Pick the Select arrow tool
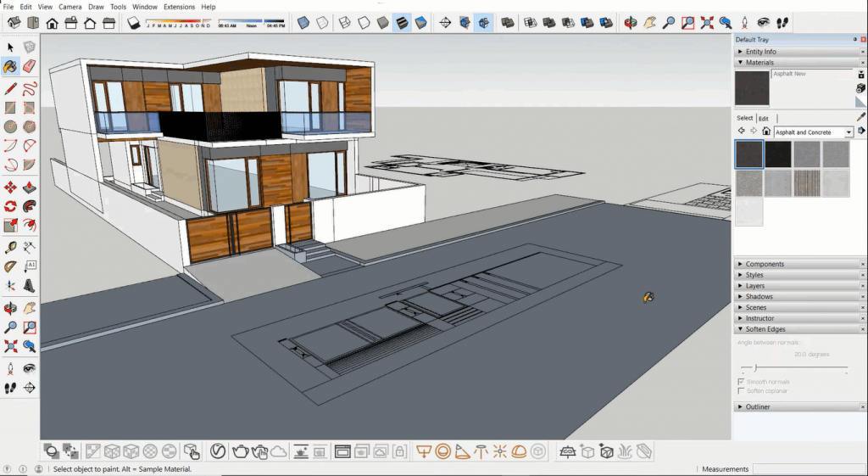The height and width of the screenshot is (476, 868). [x=10, y=48]
